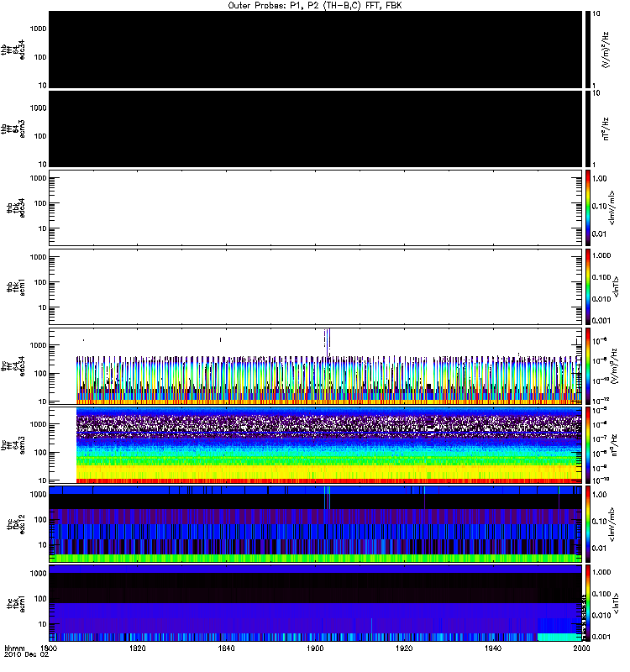Click the "thc fbk scm1" y-axis label
Image resolution: width=630 pixels, height=672 pixels.
click(16, 603)
